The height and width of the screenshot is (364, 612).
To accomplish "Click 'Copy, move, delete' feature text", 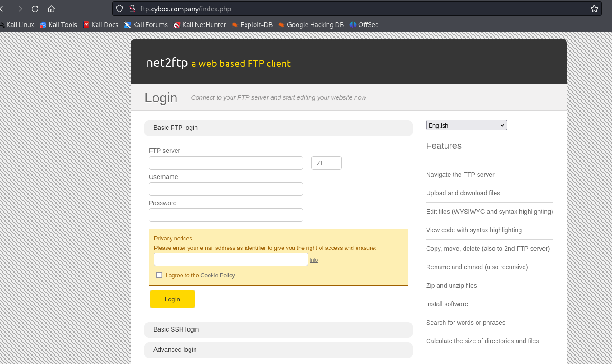I will (x=488, y=249).
